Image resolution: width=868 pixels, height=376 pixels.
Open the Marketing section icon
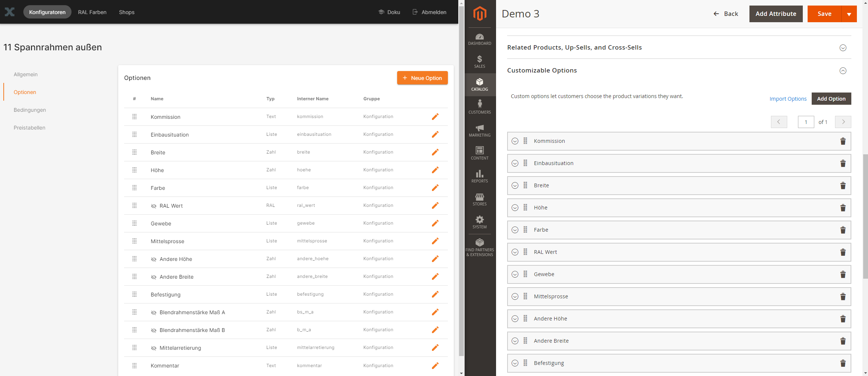(479, 130)
